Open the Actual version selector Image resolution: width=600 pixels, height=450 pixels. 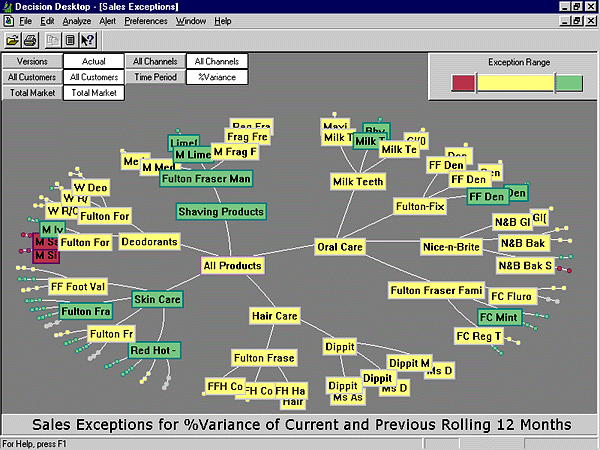coord(94,62)
